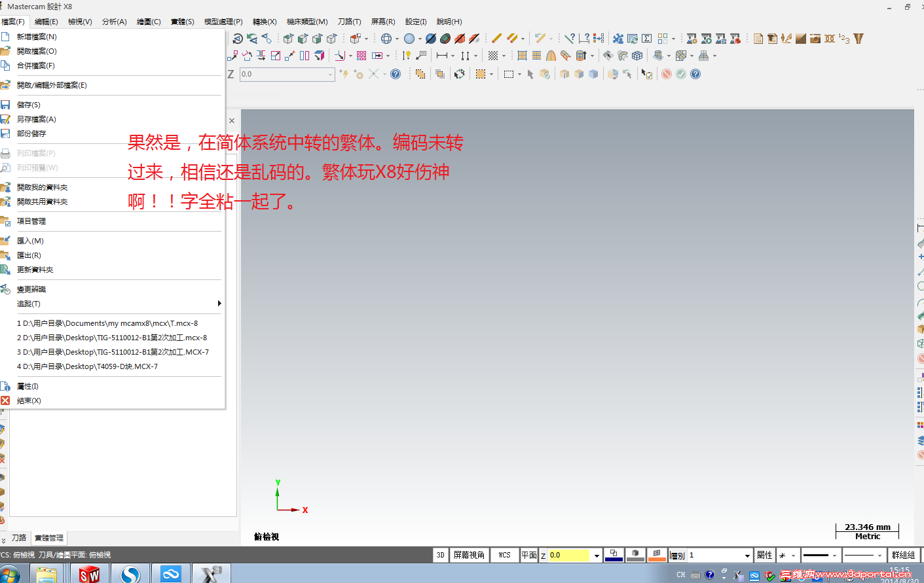Image resolution: width=924 pixels, height=583 pixels.
Task: Open the status bar Z value dropdown
Action: 597,556
